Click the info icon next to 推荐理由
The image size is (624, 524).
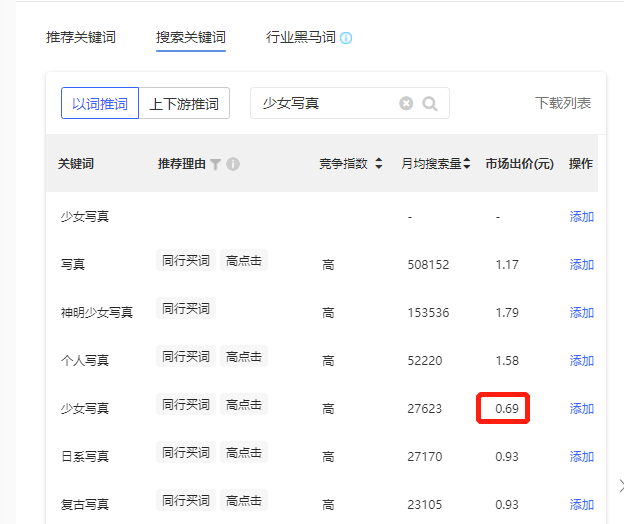click(233, 164)
